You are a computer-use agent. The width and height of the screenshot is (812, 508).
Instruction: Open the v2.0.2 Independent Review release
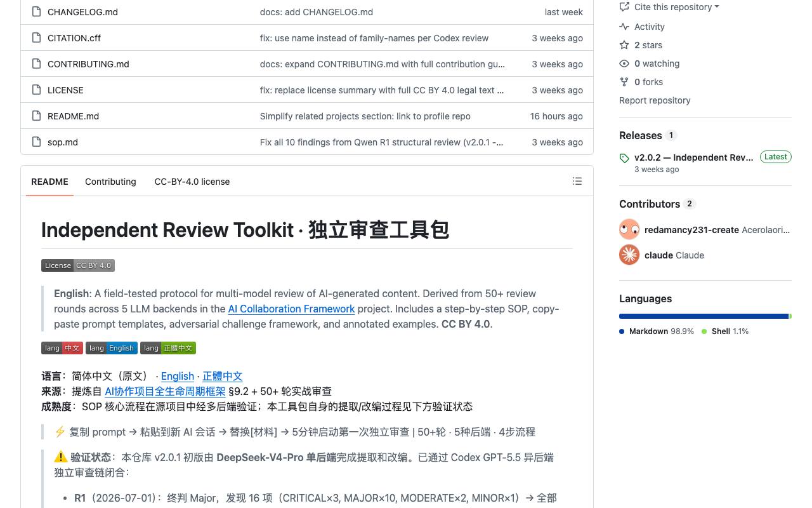point(694,157)
